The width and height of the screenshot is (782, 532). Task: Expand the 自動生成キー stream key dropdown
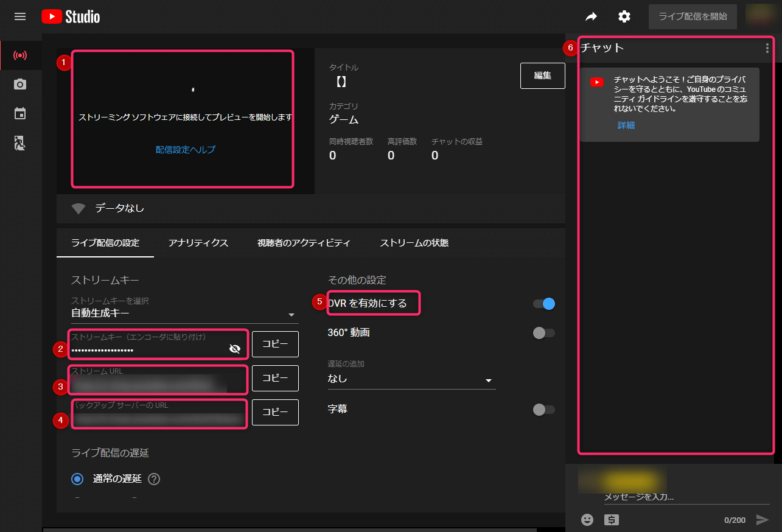185,313
